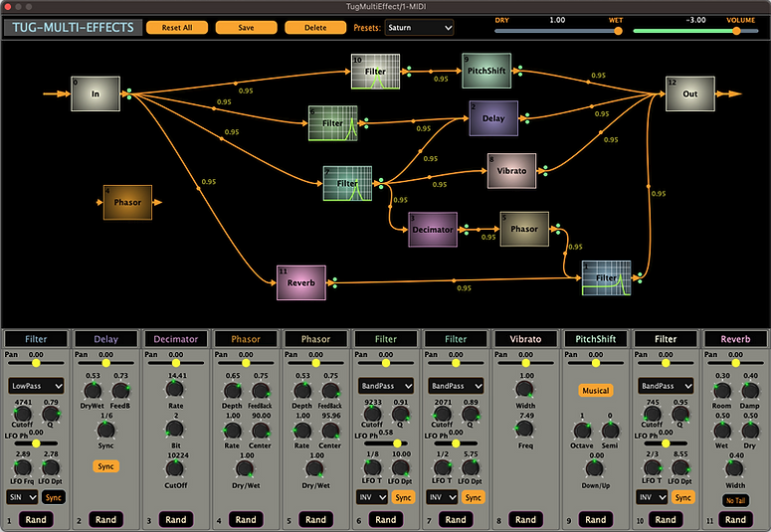771x532 pixels.
Task: Click the Delay FeedB knob
Action: (x=120, y=391)
